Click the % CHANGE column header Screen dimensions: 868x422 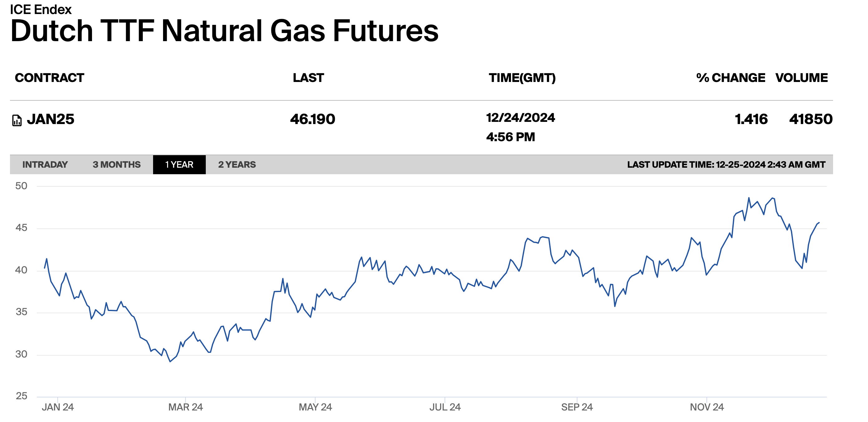click(x=731, y=78)
